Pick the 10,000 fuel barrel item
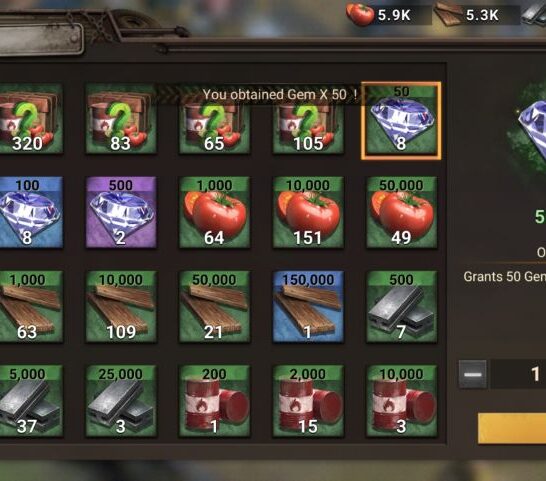This screenshot has height=481, width=546. 401,401
